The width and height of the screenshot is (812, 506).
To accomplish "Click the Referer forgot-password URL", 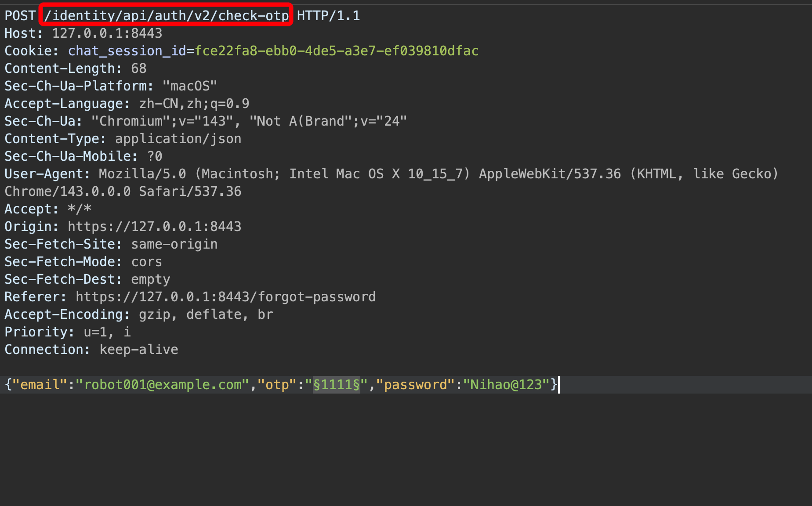I will [225, 297].
